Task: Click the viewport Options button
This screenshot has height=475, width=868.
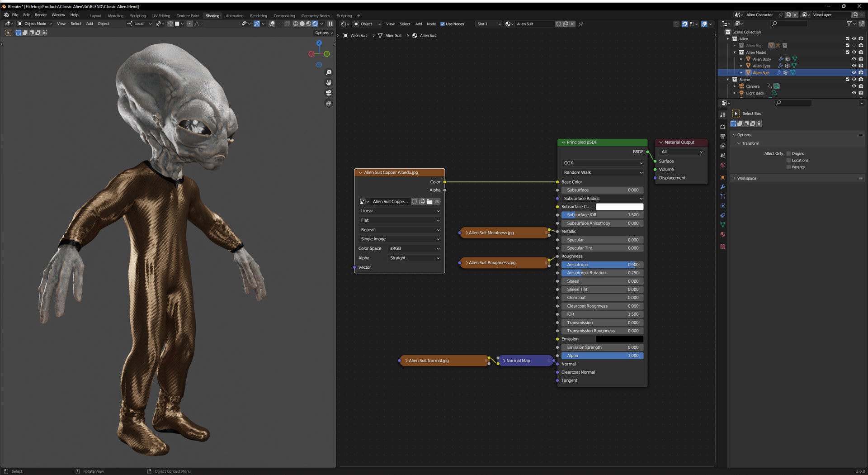Action: (x=324, y=33)
